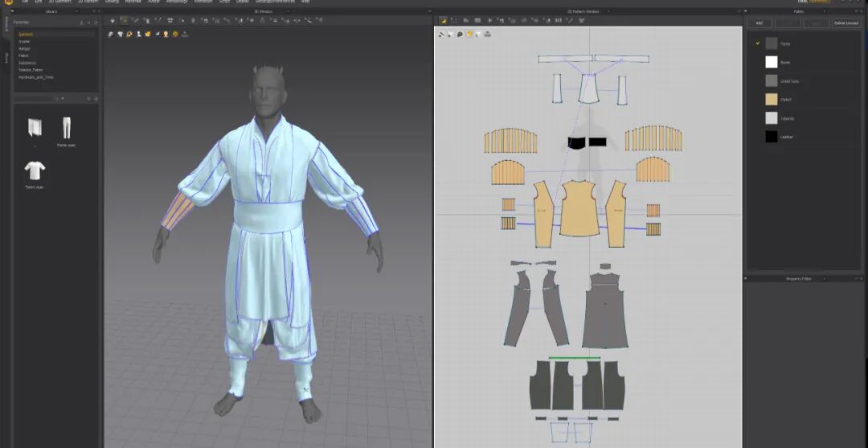
Task: Select the black Leather fabric swatch
Action: click(x=771, y=137)
